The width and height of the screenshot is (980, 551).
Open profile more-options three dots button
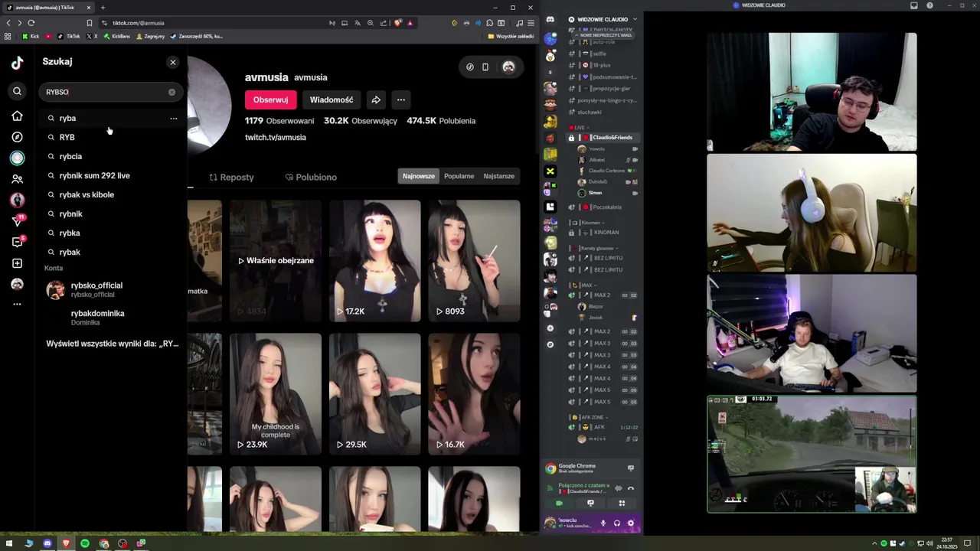[400, 99]
